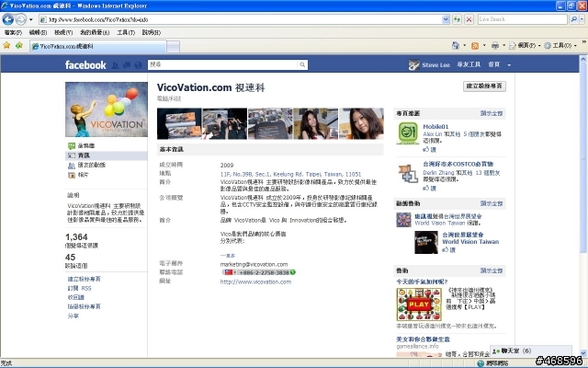Open a new blank browser tab

(x=173, y=47)
